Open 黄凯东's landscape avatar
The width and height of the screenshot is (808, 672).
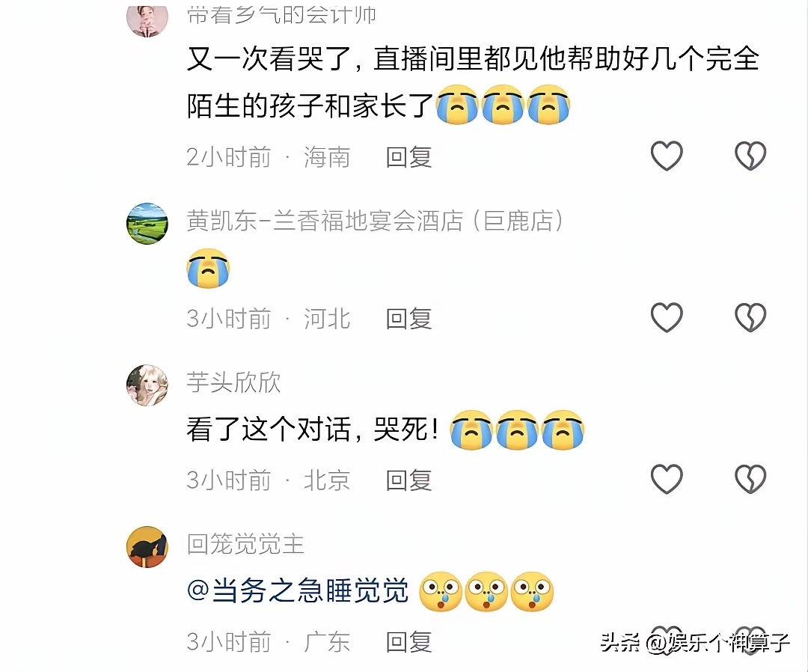pyautogui.click(x=147, y=224)
